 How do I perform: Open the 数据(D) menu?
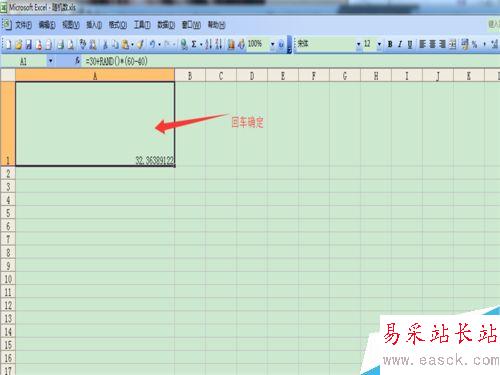pos(166,25)
